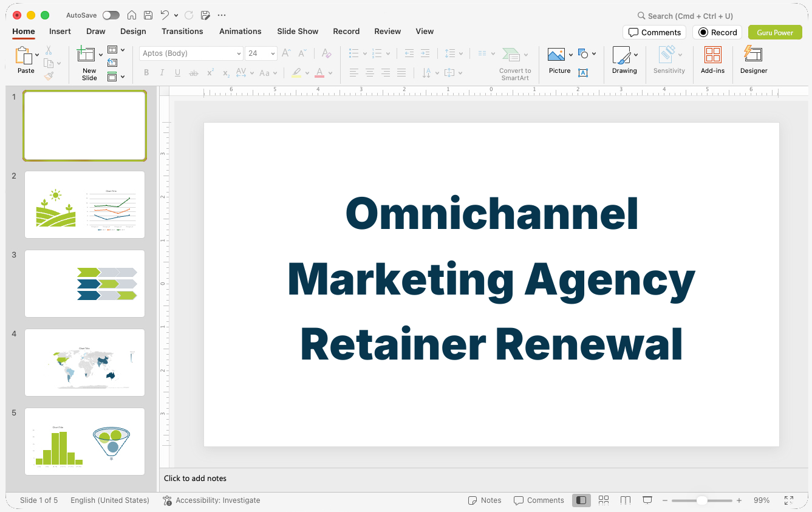Insert a Text Box

583,73
